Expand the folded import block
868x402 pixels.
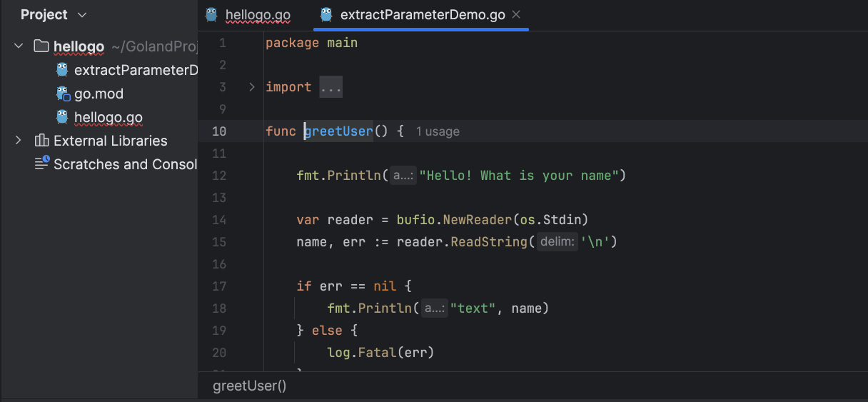click(251, 87)
